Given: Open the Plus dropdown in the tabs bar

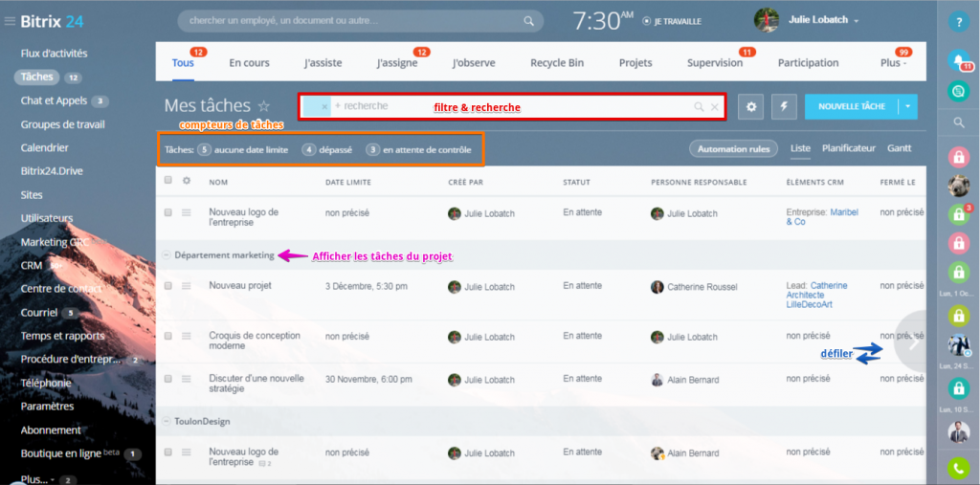Looking at the screenshot, I should (x=893, y=62).
